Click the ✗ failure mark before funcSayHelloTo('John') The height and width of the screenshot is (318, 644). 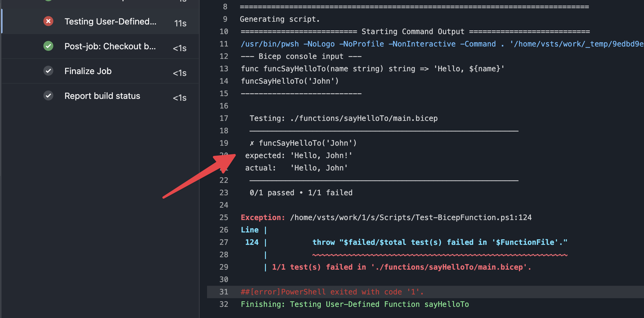252,143
